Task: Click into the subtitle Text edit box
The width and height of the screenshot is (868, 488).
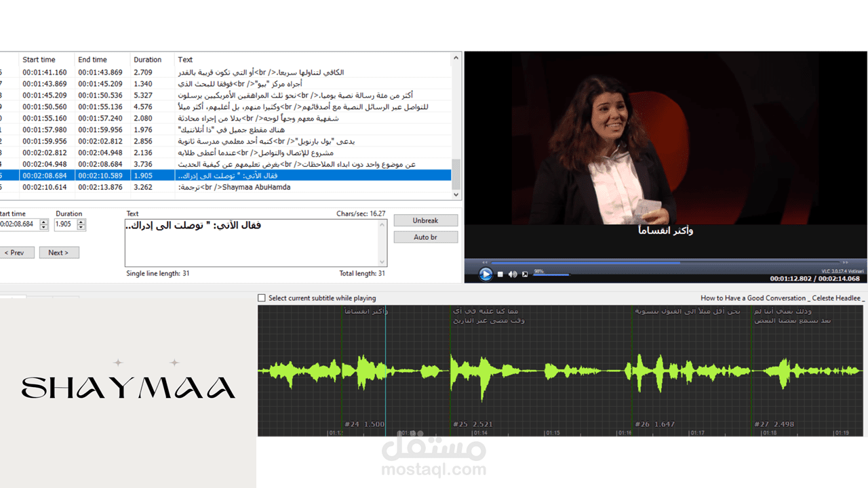Action: pyautogui.click(x=252, y=243)
